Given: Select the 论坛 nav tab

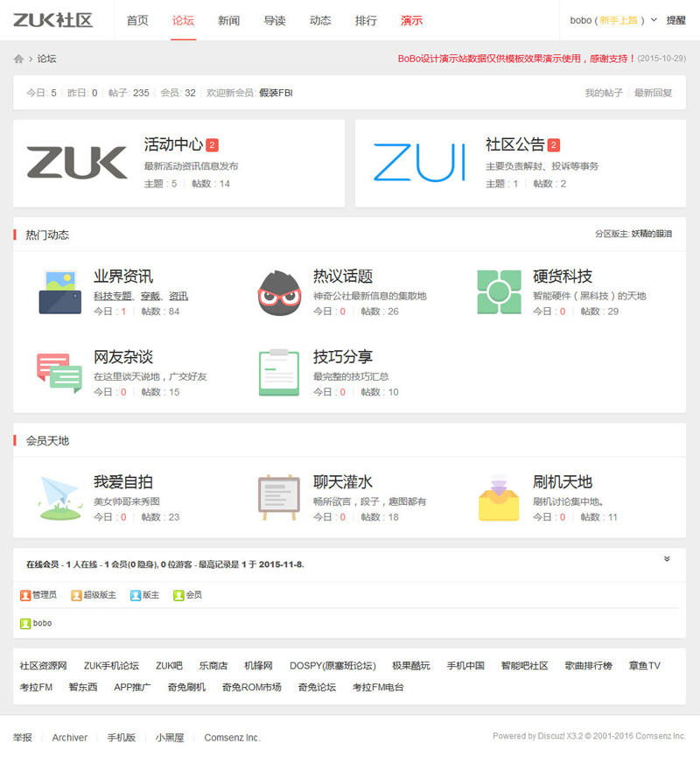Looking at the screenshot, I should click(x=183, y=20).
